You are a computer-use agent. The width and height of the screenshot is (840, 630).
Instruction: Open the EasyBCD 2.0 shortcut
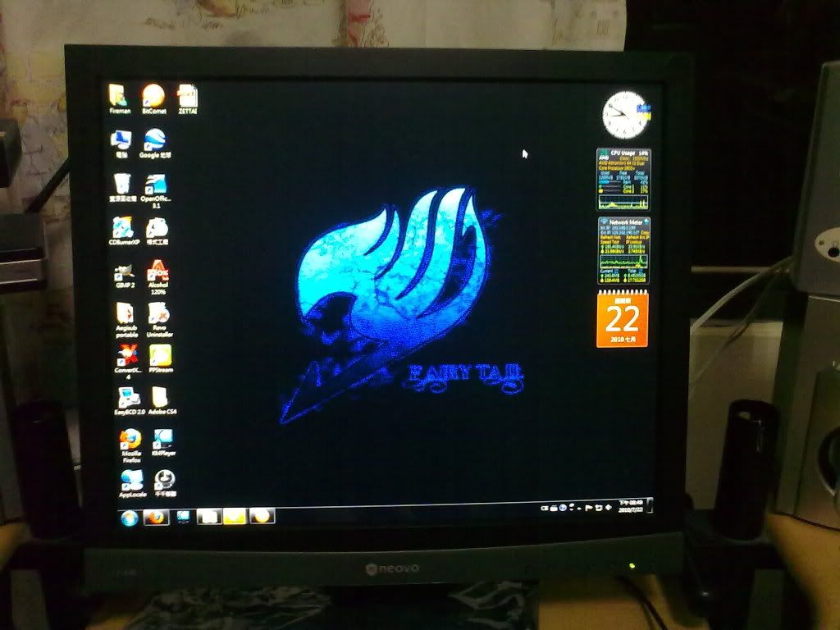[130, 401]
